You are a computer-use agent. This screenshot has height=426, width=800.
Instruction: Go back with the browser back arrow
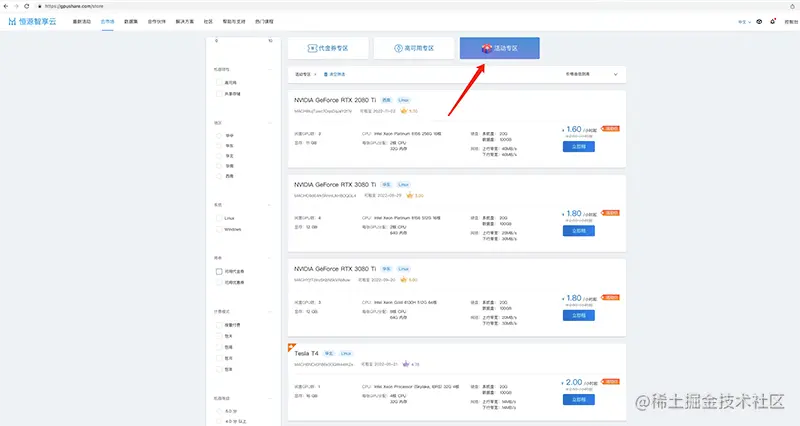click(6, 6)
